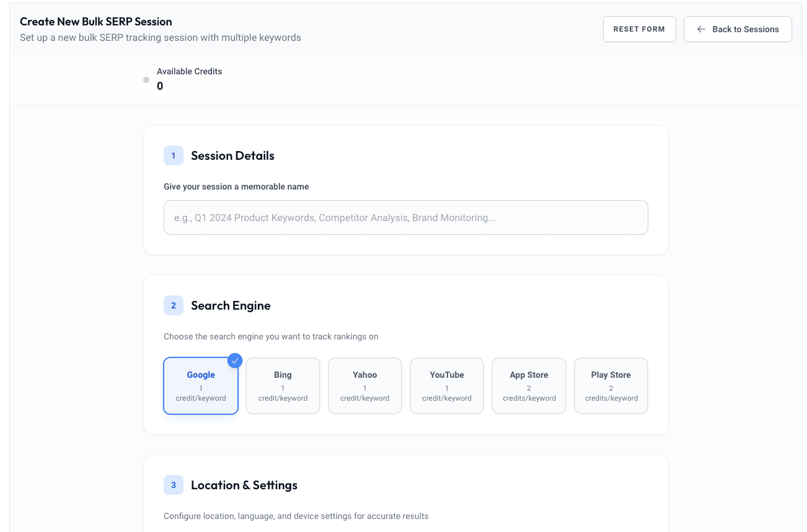Choose YouTube as the search engine
The width and height of the screenshot is (807, 532).
click(447, 386)
